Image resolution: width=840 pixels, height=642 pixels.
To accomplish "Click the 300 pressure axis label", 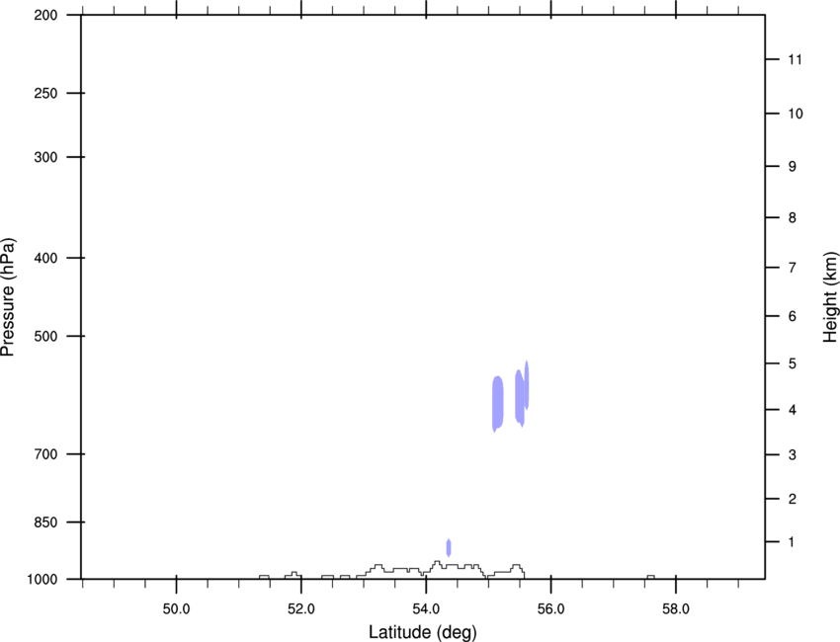I will tap(45, 157).
